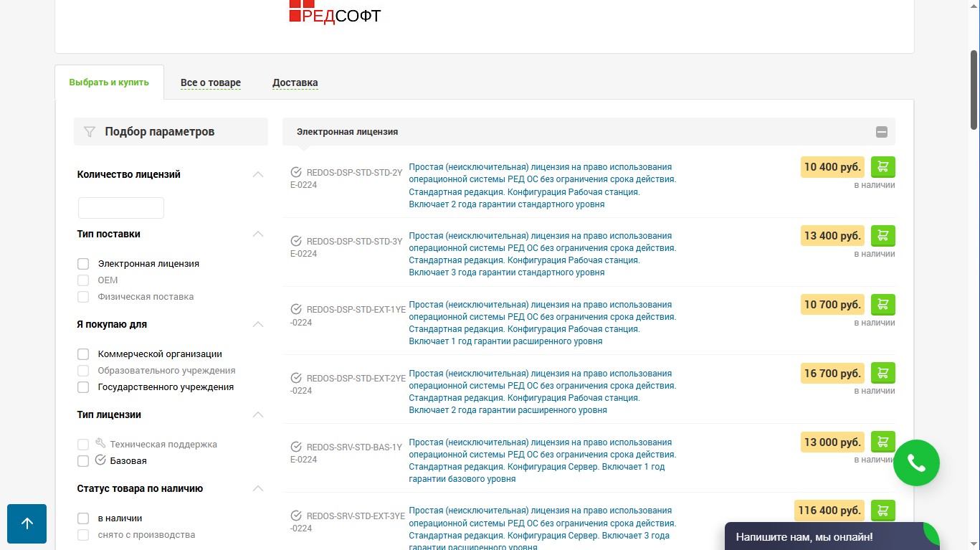Open description link of REDOS-DSP-STD-EXT-1Y license
Screen dimensions: 980x550
(543, 323)
